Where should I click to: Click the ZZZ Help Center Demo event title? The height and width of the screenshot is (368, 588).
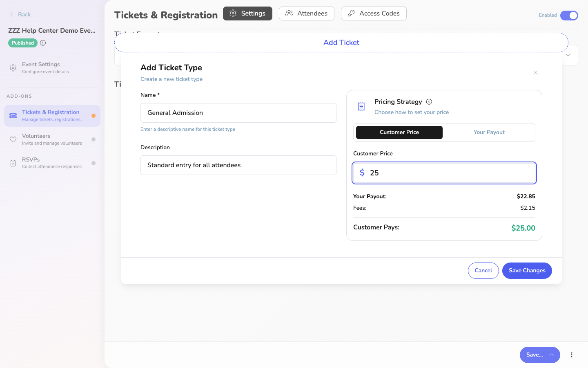[x=52, y=31]
